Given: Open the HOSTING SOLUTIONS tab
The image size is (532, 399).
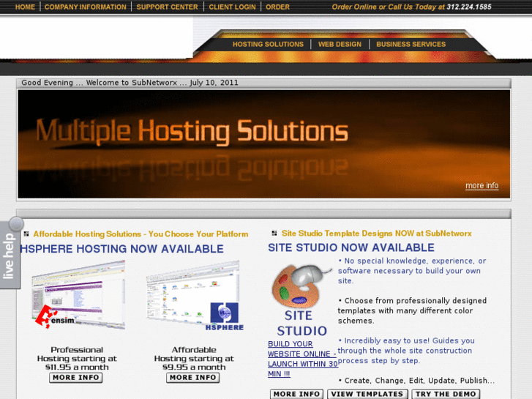Looking at the screenshot, I should pos(268,44).
